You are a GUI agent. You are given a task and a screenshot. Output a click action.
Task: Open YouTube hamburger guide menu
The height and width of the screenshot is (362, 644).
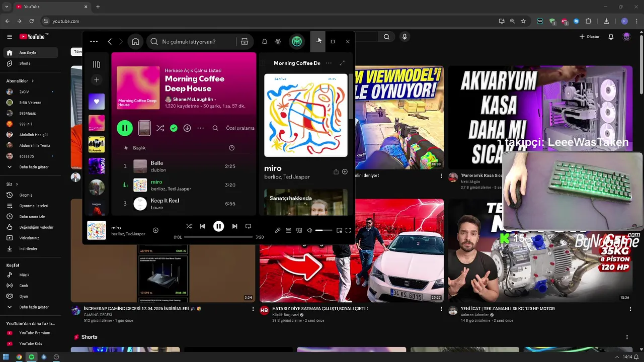(9, 37)
